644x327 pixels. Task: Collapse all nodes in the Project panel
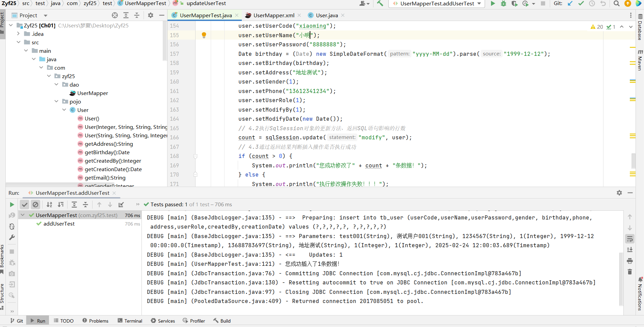point(137,15)
